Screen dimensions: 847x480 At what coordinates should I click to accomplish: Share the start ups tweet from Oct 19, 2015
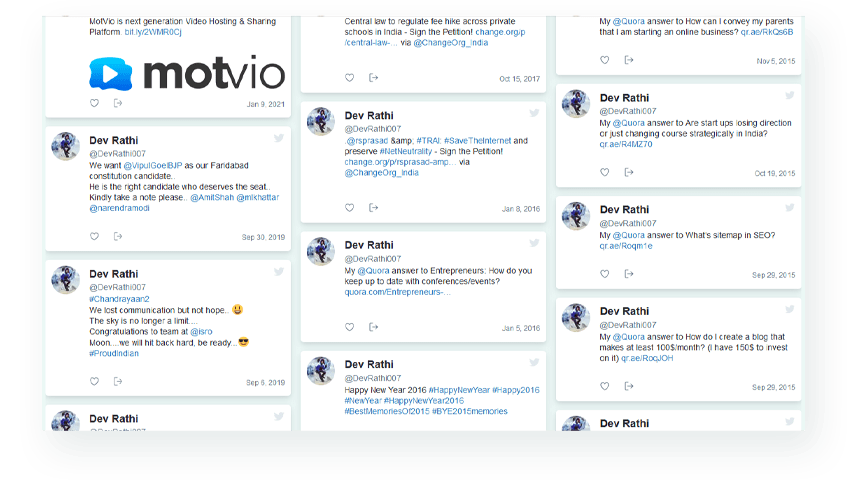(x=628, y=172)
